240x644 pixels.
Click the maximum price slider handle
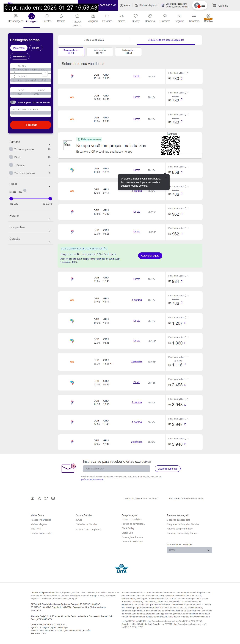(x=50, y=199)
